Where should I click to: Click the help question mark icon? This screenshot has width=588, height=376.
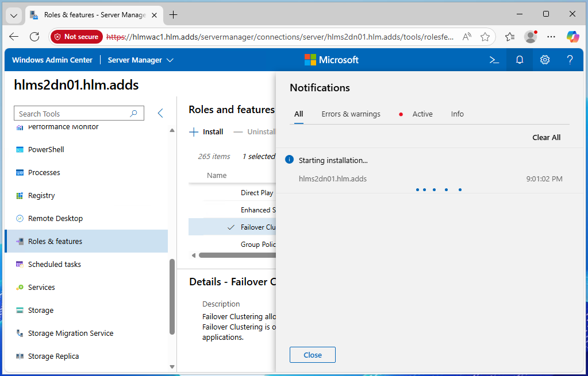[570, 60]
